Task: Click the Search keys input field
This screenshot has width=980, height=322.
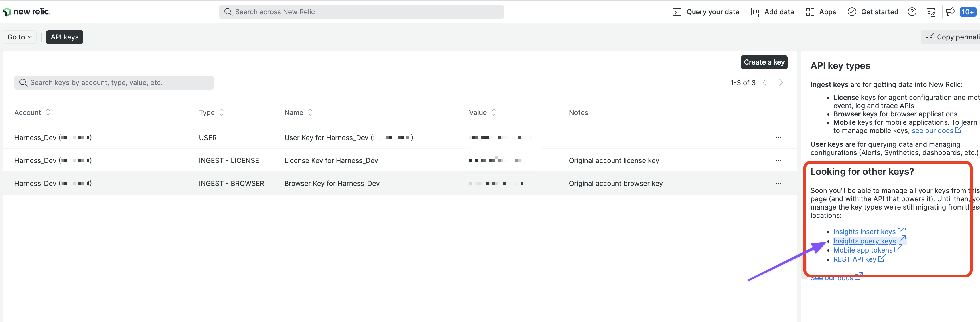Action: click(114, 82)
